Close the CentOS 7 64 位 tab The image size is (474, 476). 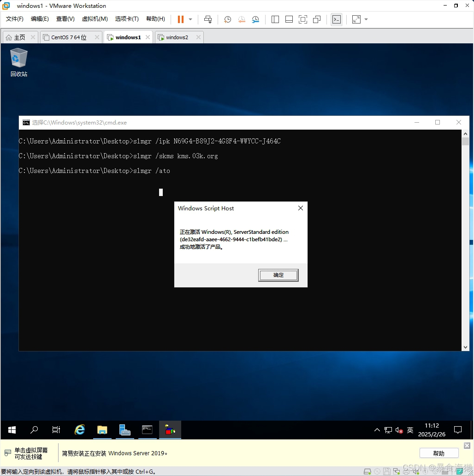tap(97, 37)
